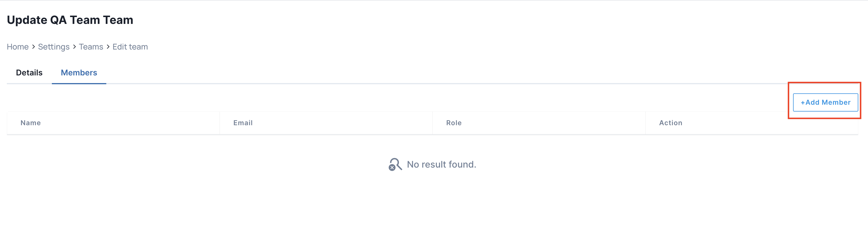Click the chevron after Home breadcrumb
The height and width of the screenshot is (243, 868).
click(33, 47)
